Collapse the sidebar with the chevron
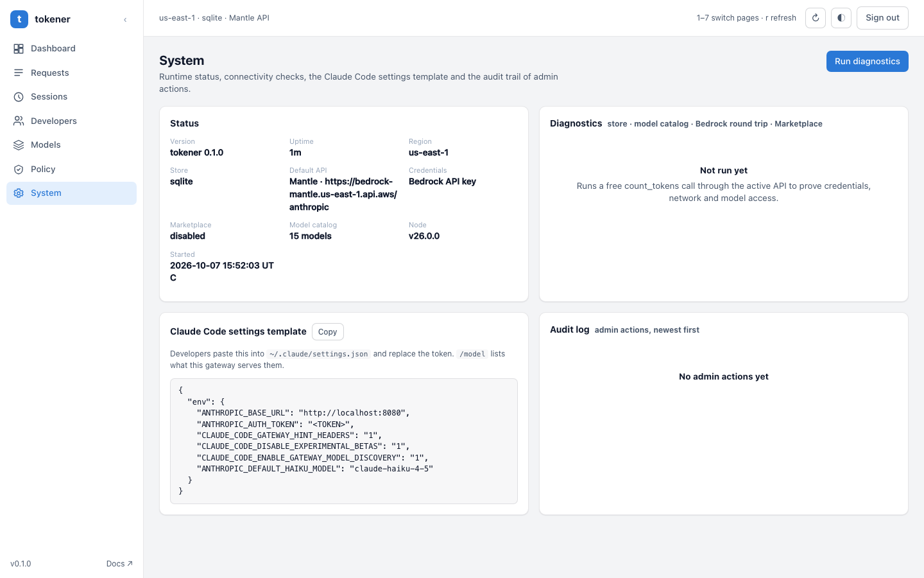Image resolution: width=924 pixels, height=578 pixels. point(125,20)
